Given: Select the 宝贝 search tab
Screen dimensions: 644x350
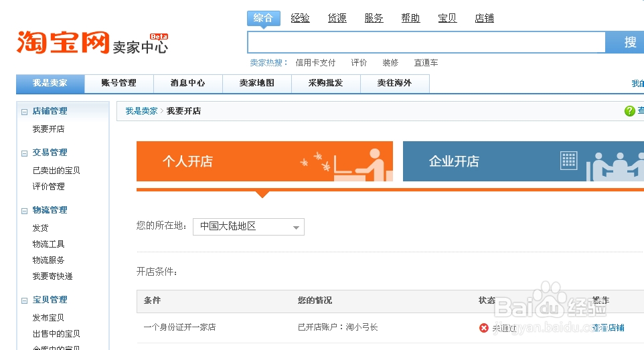Looking at the screenshot, I should [447, 18].
